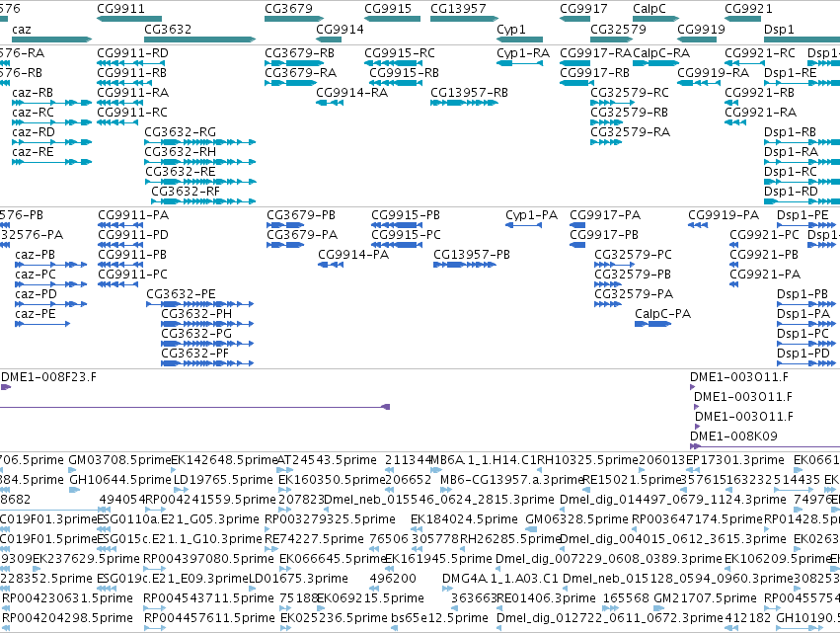Click protein CG13957-PB label

(472, 255)
